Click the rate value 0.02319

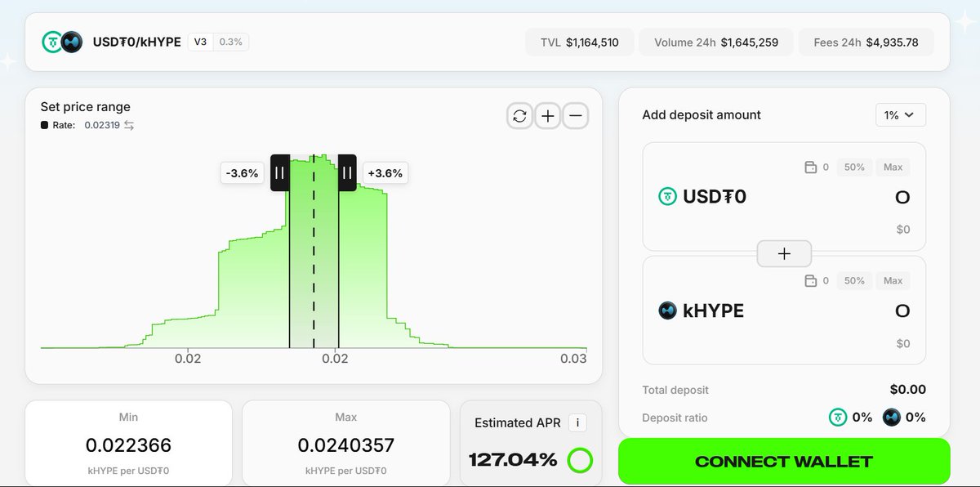(101, 125)
